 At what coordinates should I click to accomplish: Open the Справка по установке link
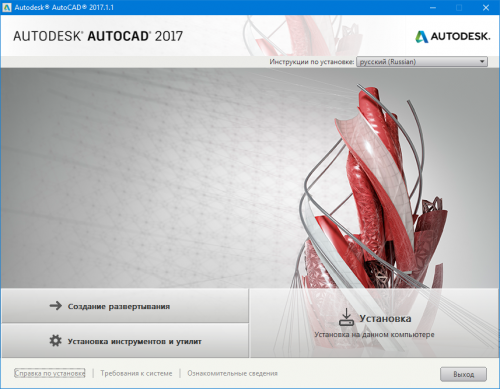(50, 373)
